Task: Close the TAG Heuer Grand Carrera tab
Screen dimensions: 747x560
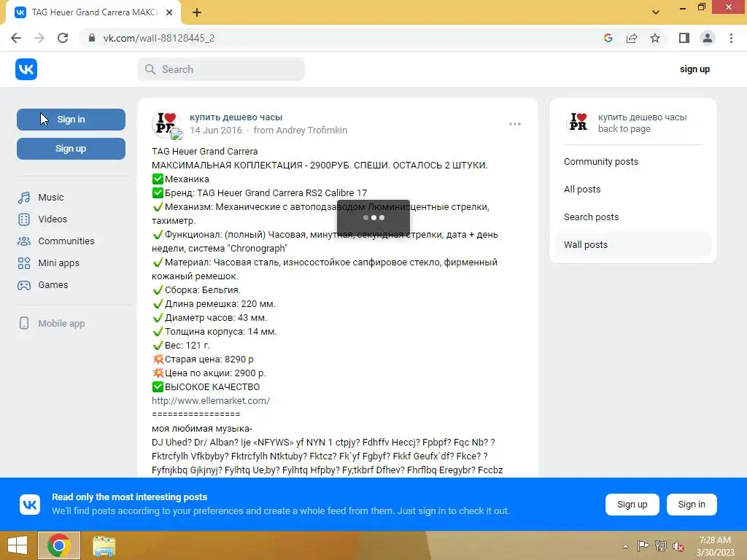Action: [x=169, y=12]
